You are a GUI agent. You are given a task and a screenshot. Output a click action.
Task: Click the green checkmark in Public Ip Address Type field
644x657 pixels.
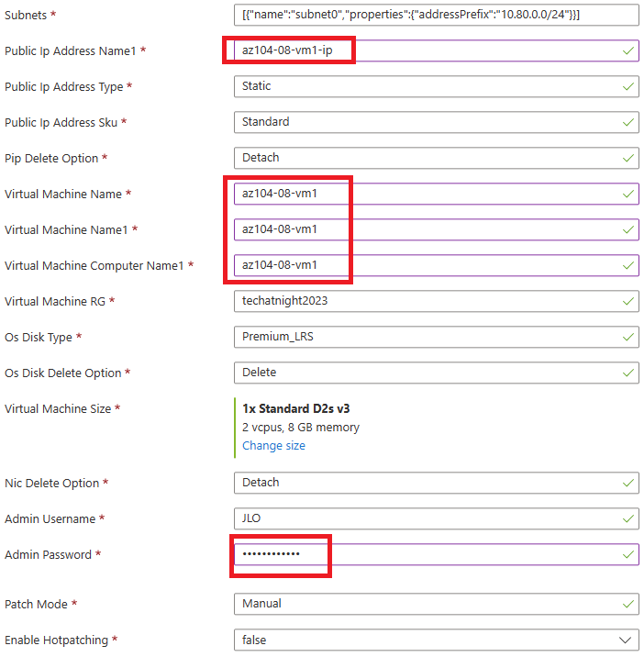[627, 87]
